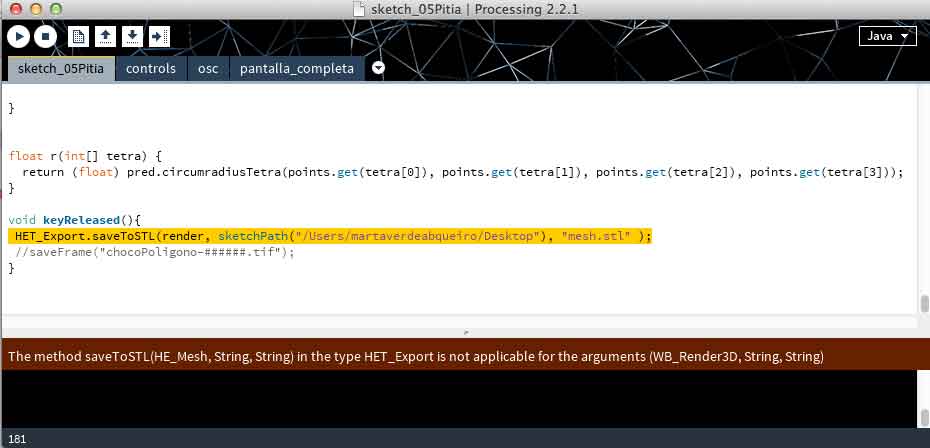Zoom the window with green button
Viewport: 930px width, 448px height.
[56, 9]
